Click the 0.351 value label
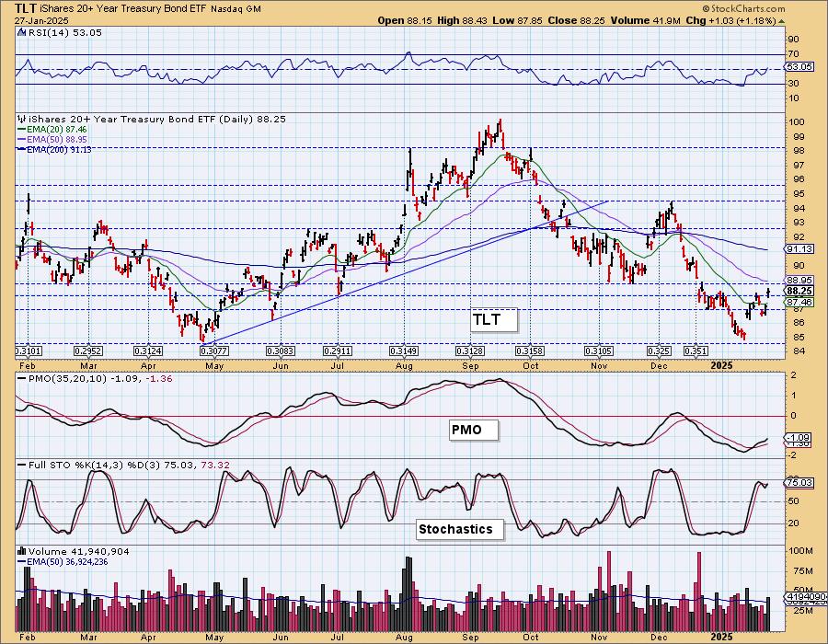This screenshot has width=828, height=644. click(x=696, y=351)
